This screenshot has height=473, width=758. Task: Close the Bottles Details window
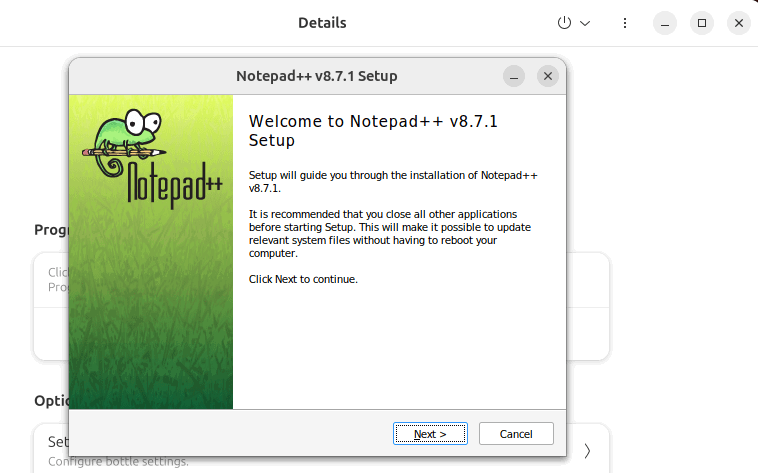[x=738, y=23]
